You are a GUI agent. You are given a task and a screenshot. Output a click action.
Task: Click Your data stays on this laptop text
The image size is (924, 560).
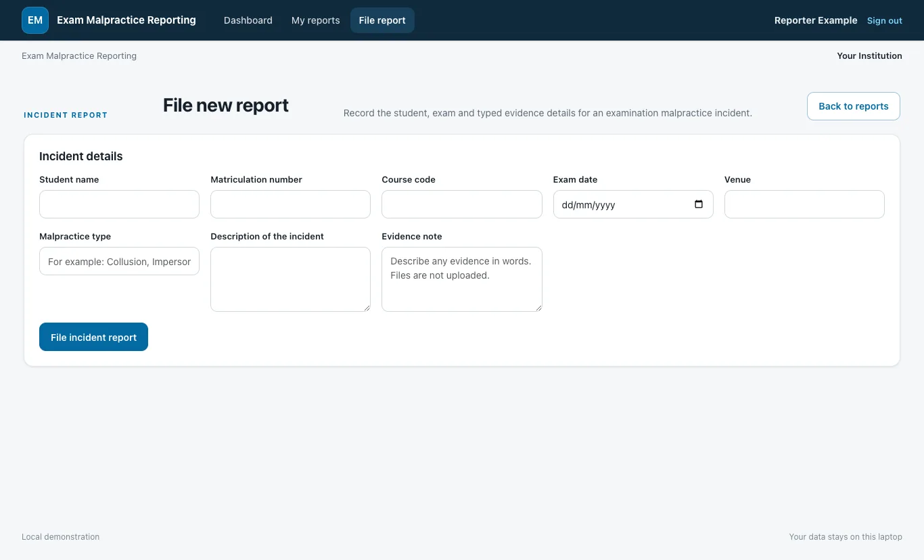click(846, 537)
